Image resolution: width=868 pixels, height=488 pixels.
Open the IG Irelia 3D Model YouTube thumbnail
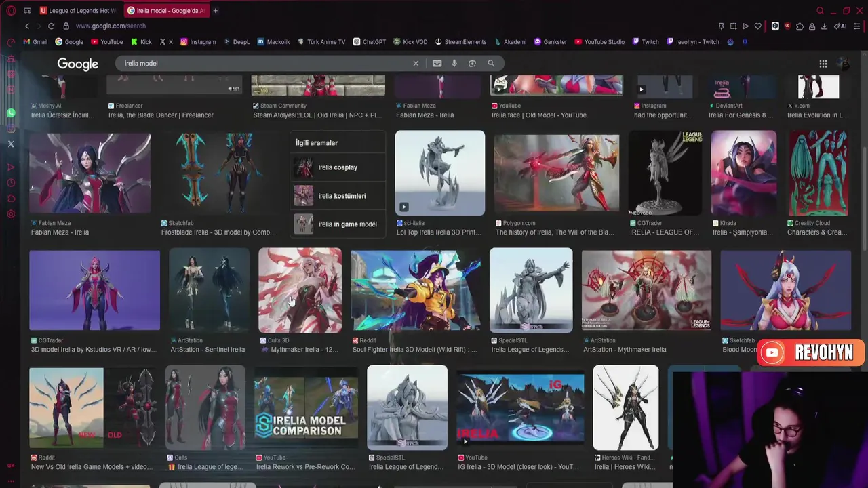pos(520,408)
